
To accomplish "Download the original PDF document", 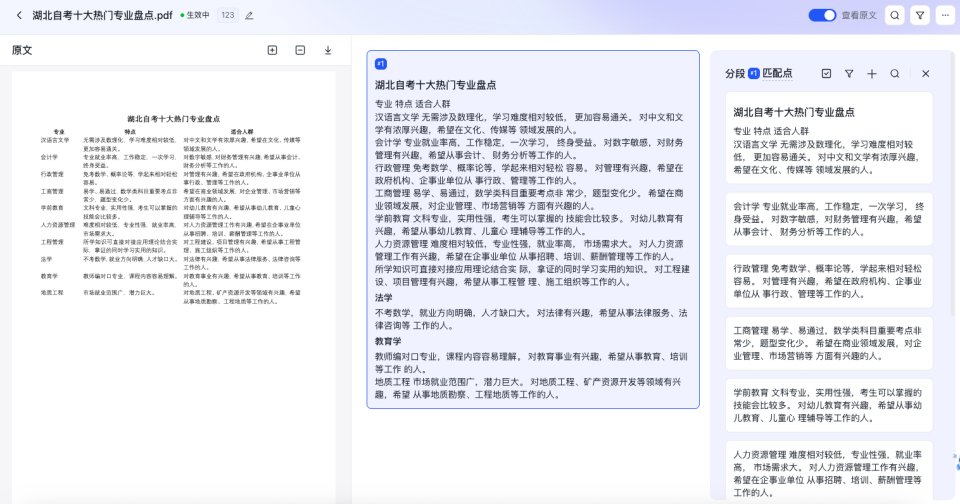I will tap(327, 50).
